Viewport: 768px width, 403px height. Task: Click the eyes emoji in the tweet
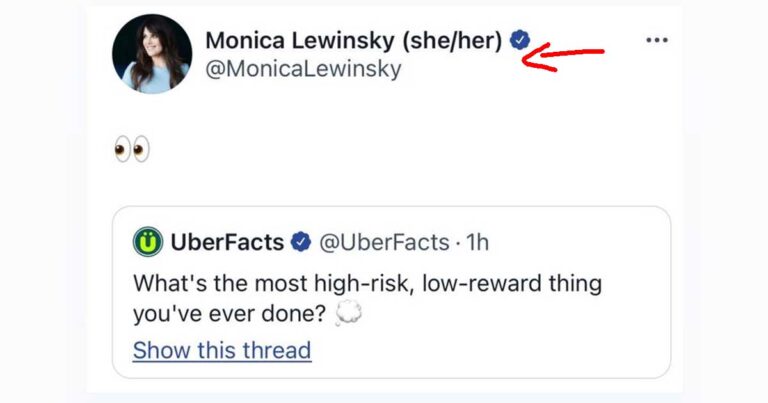point(132,150)
